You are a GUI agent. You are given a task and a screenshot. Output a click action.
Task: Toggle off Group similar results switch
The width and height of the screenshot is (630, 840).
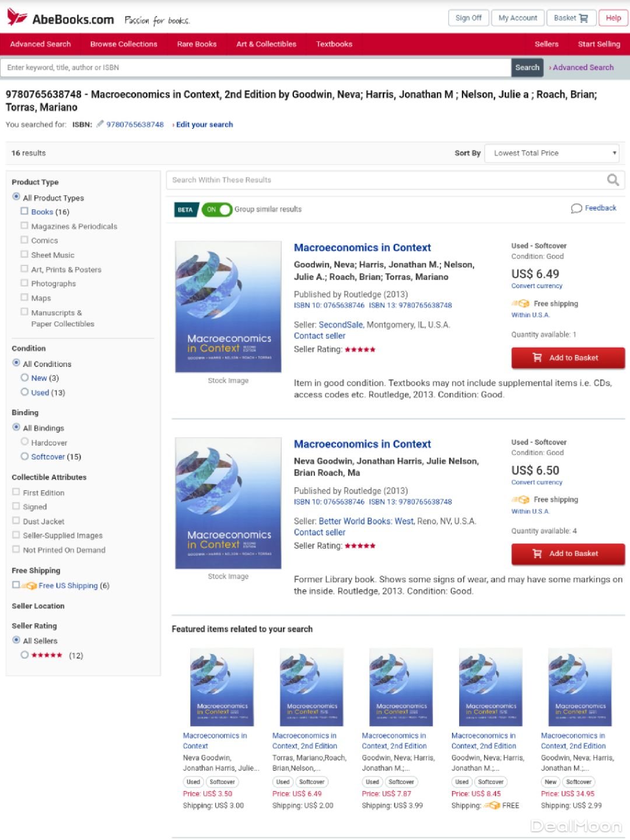217,209
